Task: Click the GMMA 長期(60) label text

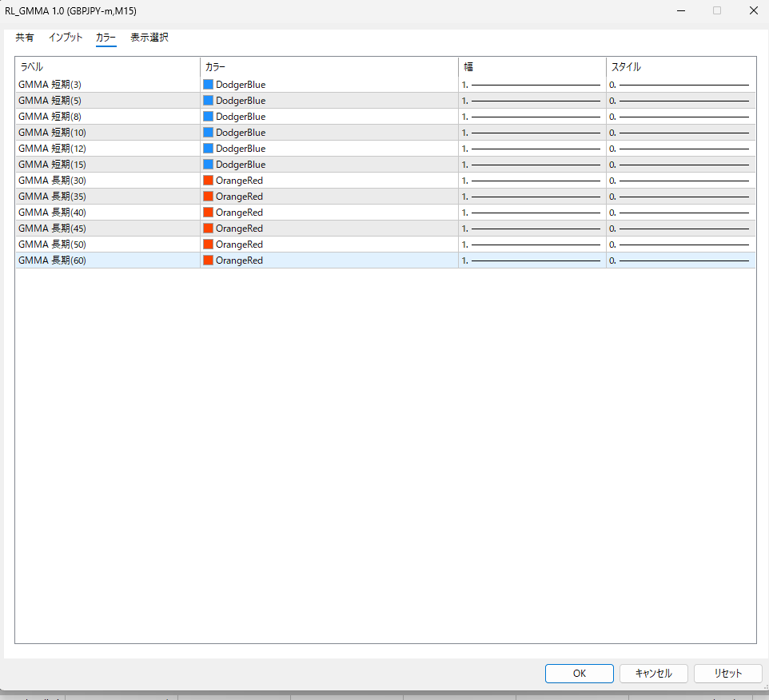Action: pos(52,261)
